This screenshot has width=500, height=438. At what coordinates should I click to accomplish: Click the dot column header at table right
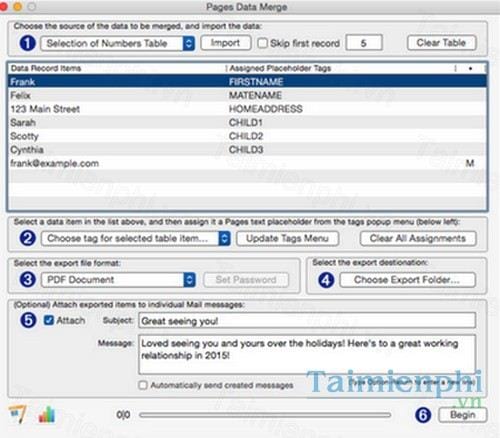tap(470, 69)
